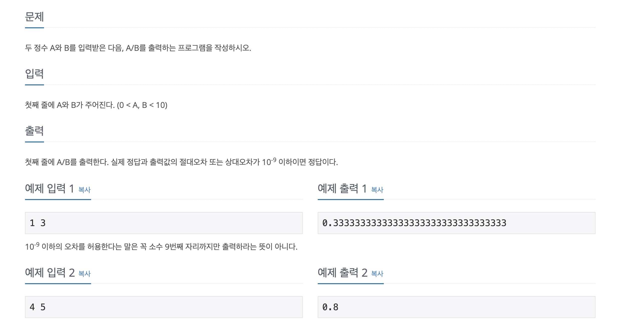Click the sample input box containing 4 5
Screen dimensions: 644x328
(x=164, y=307)
